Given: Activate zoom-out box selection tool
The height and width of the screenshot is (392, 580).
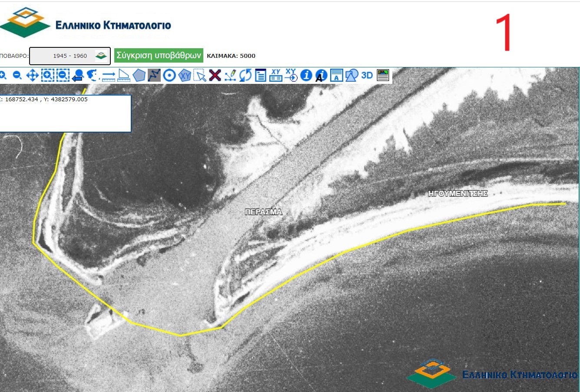Looking at the screenshot, I should tap(63, 75).
